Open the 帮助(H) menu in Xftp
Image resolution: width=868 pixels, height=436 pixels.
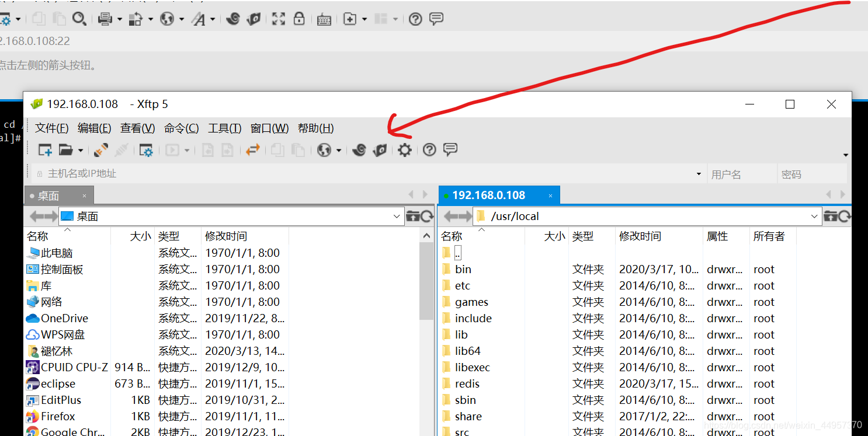pos(316,128)
